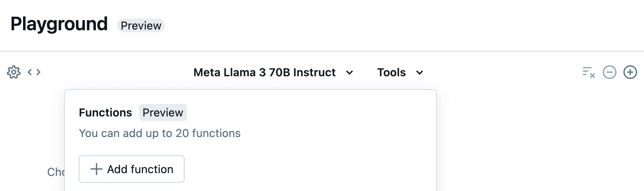Click the minus circle remove icon
Viewport: 644px width, 191px height.
click(x=610, y=72)
